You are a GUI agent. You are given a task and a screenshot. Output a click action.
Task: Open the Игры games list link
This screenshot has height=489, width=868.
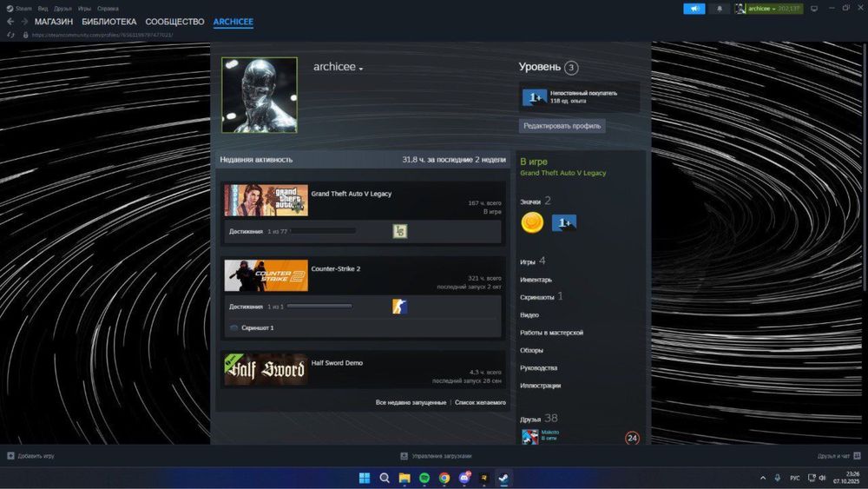click(528, 262)
